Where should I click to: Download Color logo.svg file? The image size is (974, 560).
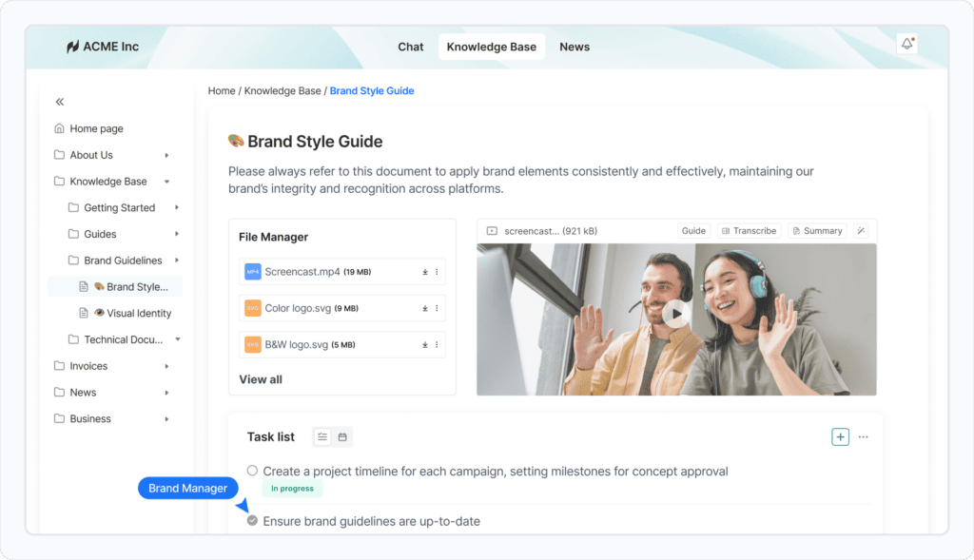tap(425, 309)
